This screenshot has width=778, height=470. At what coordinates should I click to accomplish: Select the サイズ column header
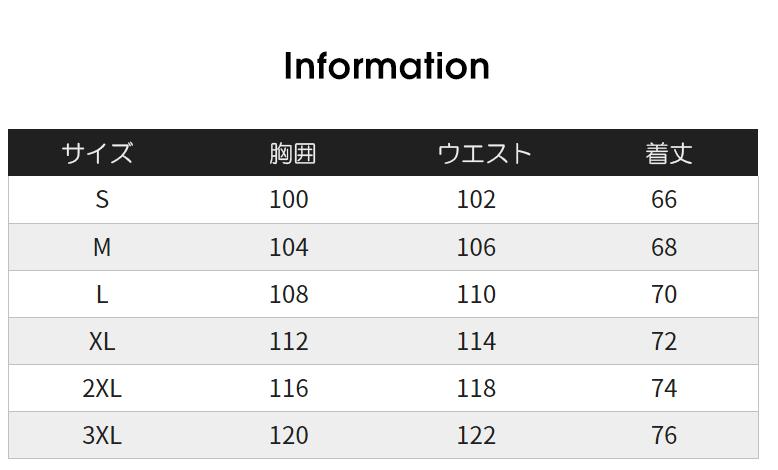click(97, 153)
